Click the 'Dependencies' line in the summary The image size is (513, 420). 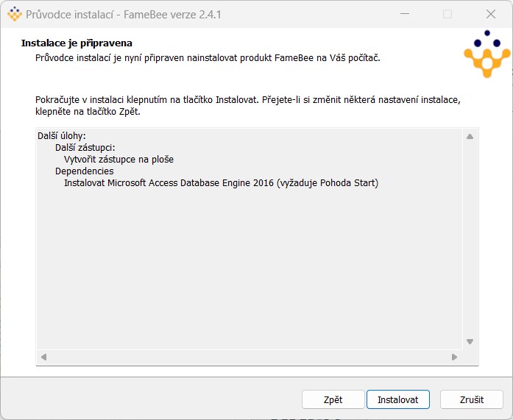click(85, 171)
